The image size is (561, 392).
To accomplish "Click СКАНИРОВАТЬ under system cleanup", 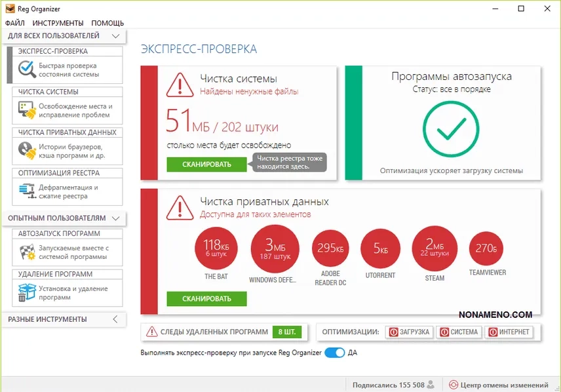I will [206, 165].
